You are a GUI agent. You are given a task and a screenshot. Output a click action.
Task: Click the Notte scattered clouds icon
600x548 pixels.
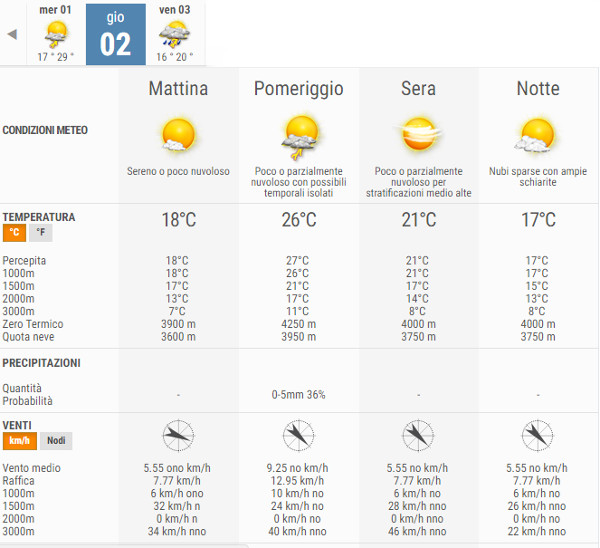536,135
